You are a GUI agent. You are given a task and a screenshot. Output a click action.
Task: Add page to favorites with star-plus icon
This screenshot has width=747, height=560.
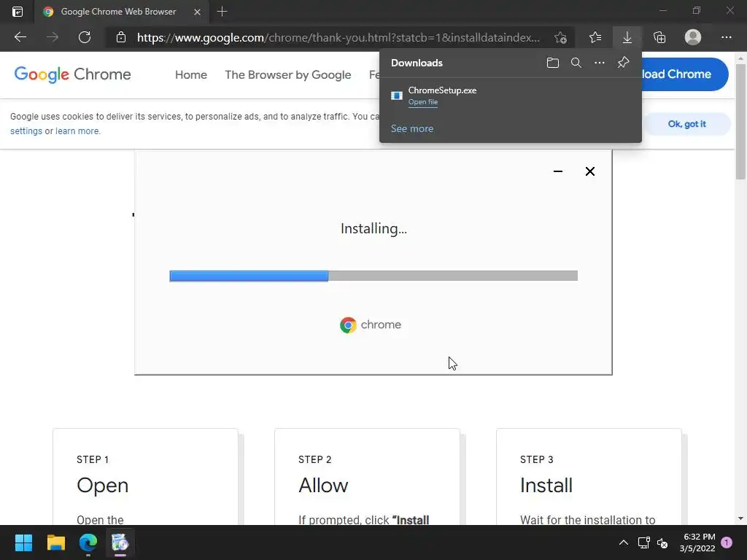[560, 37]
